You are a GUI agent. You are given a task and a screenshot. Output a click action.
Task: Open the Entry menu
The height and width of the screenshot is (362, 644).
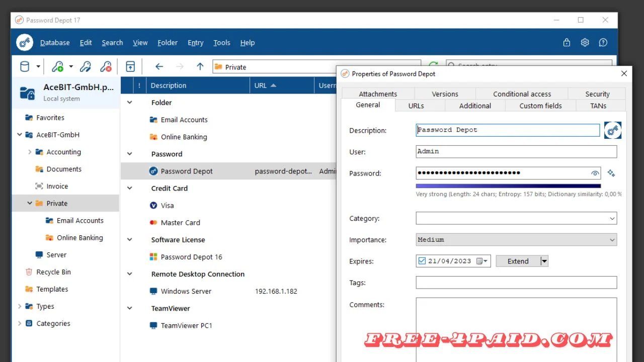point(196,43)
